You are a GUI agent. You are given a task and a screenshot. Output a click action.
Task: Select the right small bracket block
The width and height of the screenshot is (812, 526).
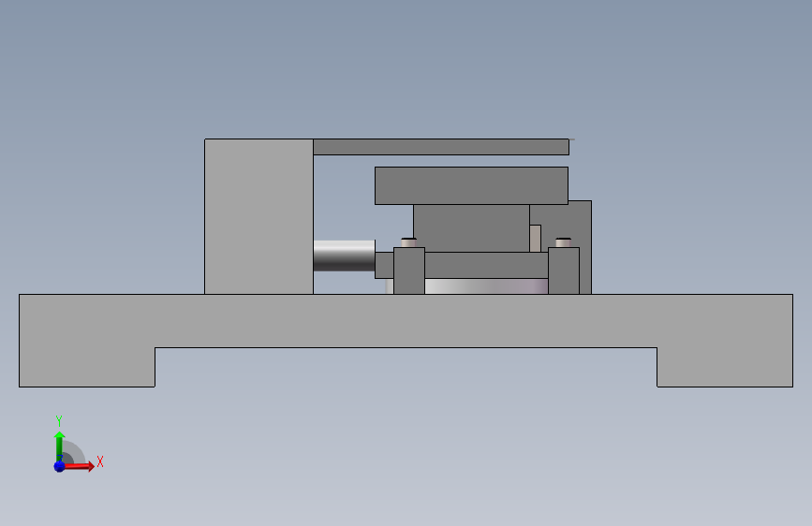pos(564,270)
